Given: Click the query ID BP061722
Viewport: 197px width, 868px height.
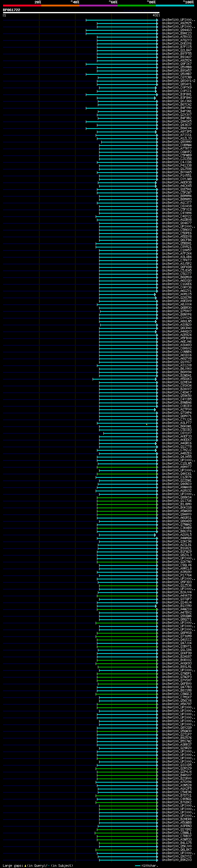Looking at the screenshot, I should [11, 10].
